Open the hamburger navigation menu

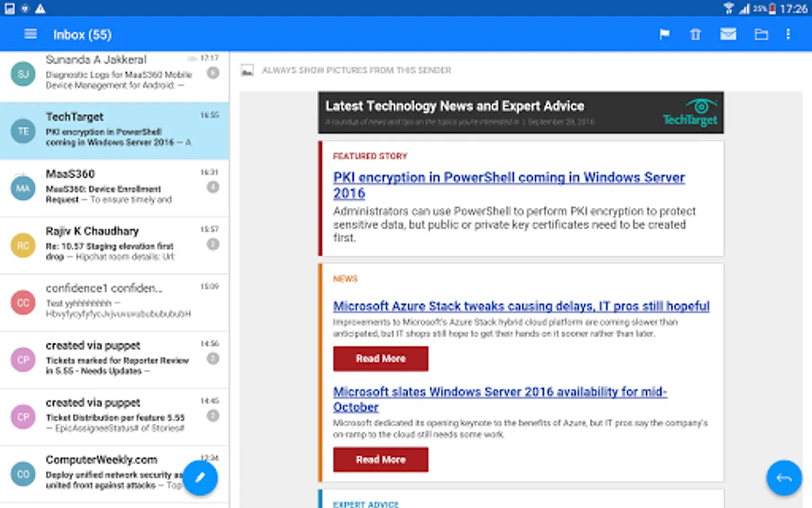tap(30, 34)
